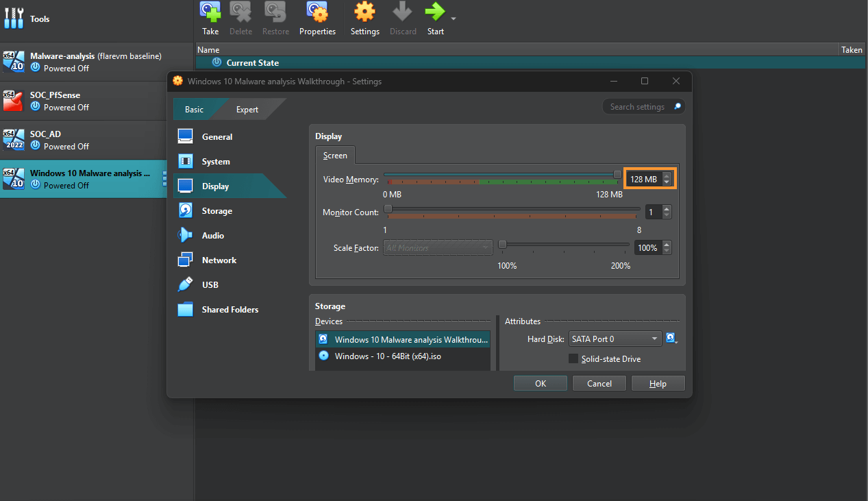The width and height of the screenshot is (868, 501).
Task: Open snapshot Properties from the toolbar
Action: (x=317, y=19)
